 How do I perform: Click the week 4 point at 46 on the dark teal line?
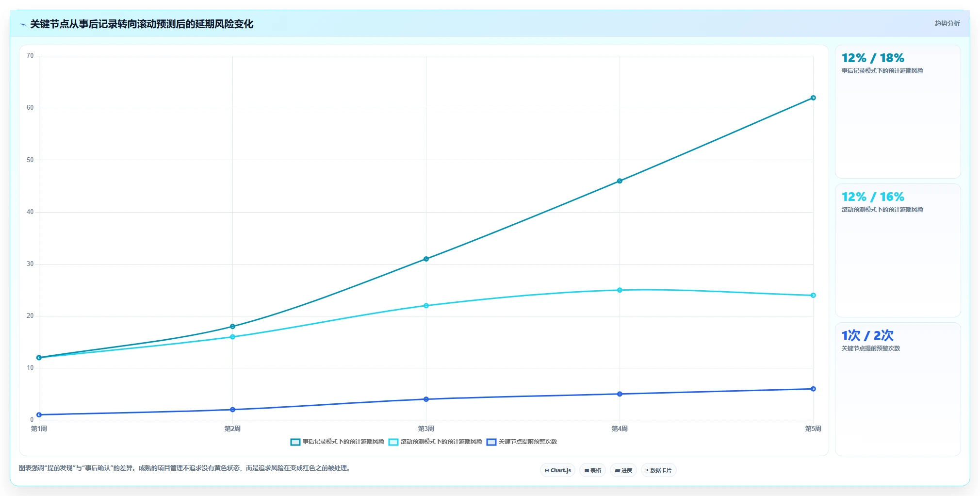620,181
